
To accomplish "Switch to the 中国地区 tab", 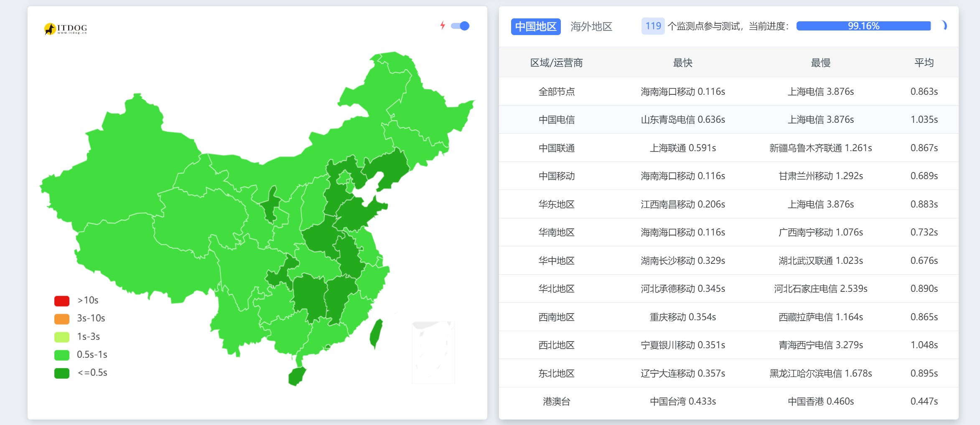I will (535, 26).
